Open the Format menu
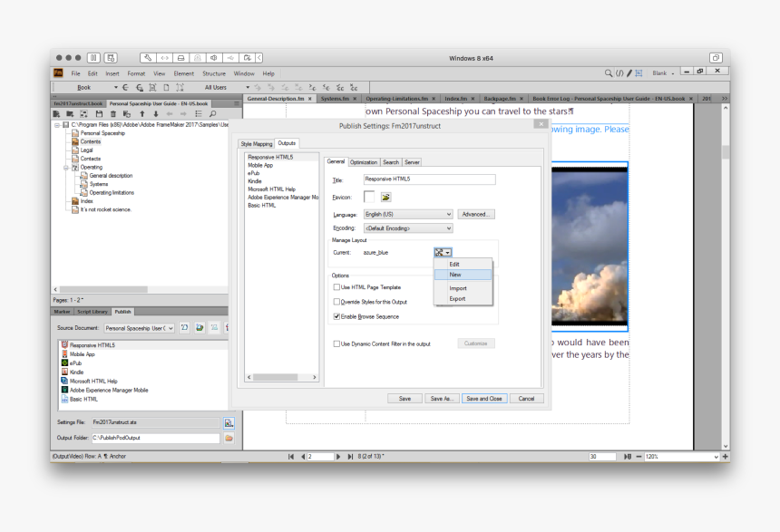Screen dimensions: 780x532 pos(136,73)
